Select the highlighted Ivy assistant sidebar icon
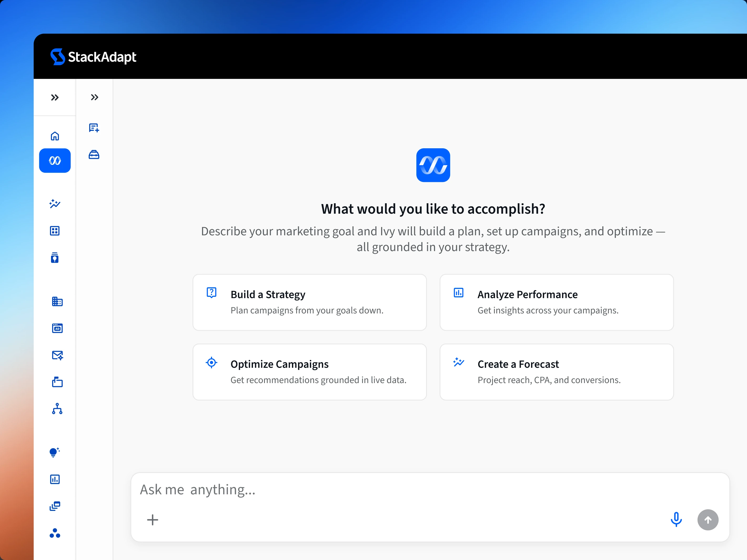Image resolution: width=747 pixels, height=560 pixels. 55,161
